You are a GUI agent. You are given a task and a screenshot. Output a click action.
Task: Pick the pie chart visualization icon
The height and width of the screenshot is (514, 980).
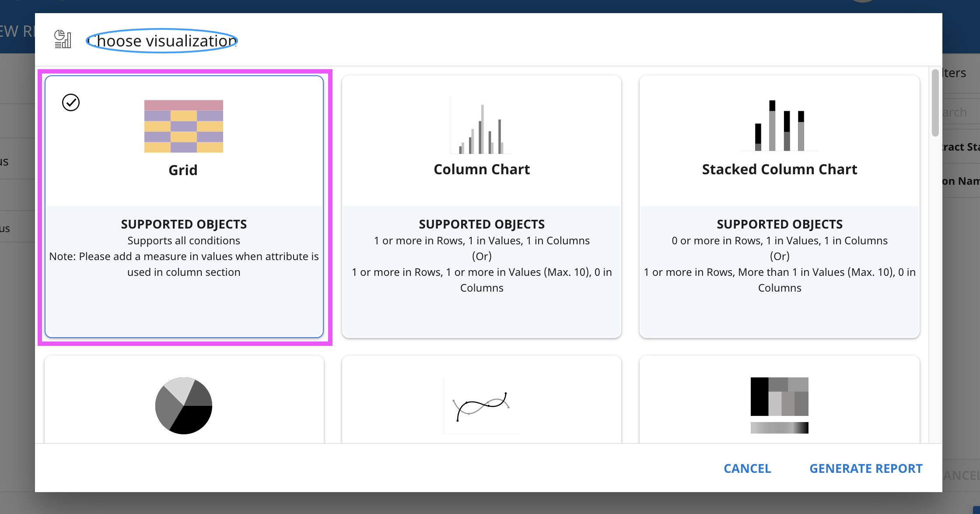coord(184,405)
